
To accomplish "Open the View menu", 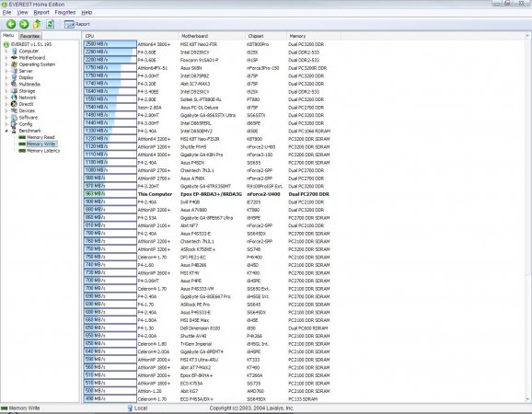I will 22,13.
